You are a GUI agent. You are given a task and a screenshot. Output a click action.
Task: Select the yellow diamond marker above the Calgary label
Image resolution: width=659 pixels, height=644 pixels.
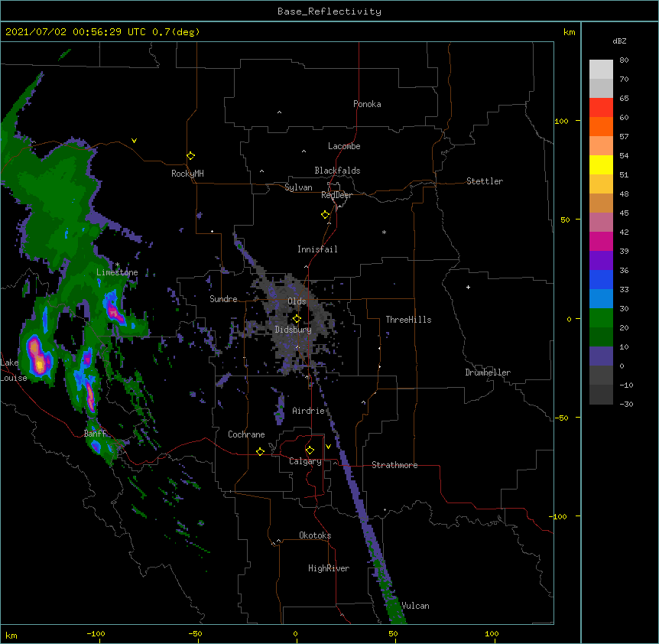(x=310, y=450)
